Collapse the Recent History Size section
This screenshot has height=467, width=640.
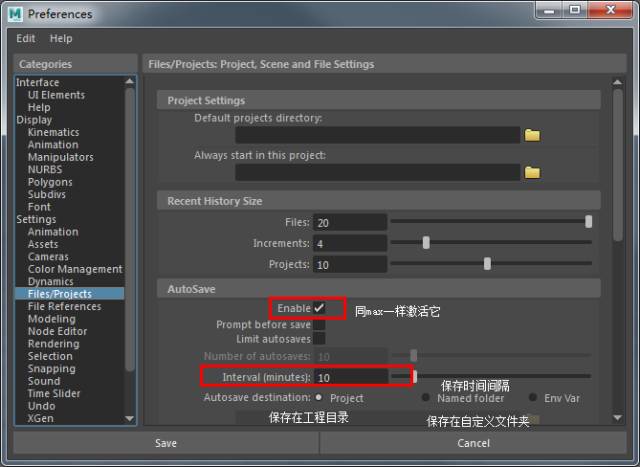378,201
